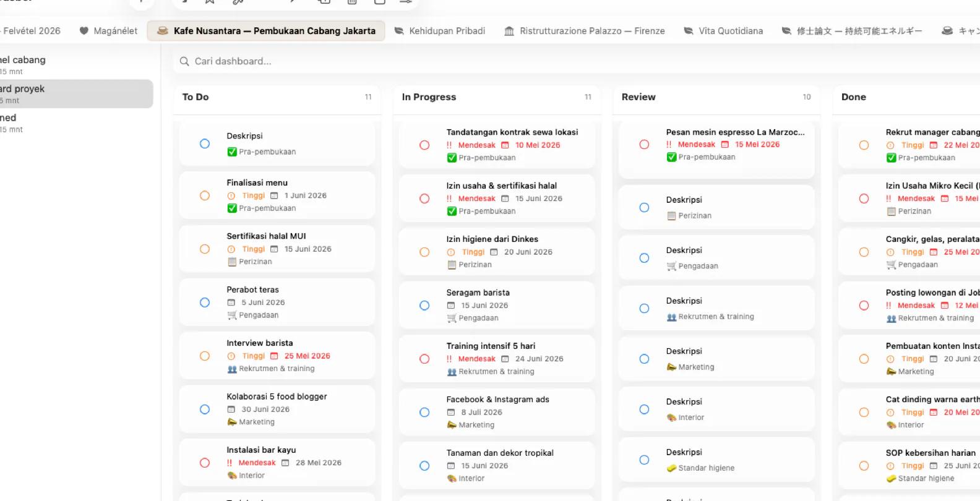The height and width of the screenshot is (501, 980).
Task: Click the icon beside the Kehidupan Pribadi tab label
Action: pyautogui.click(x=399, y=31)
